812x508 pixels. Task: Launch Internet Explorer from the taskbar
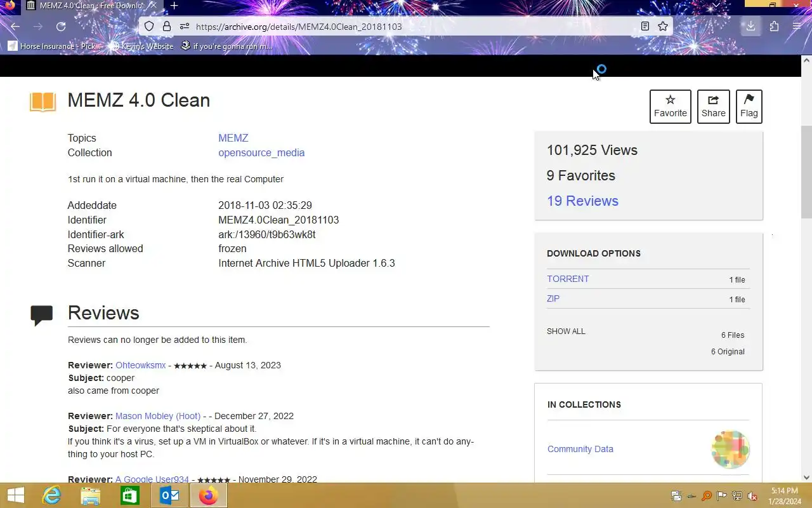point(51,495)
